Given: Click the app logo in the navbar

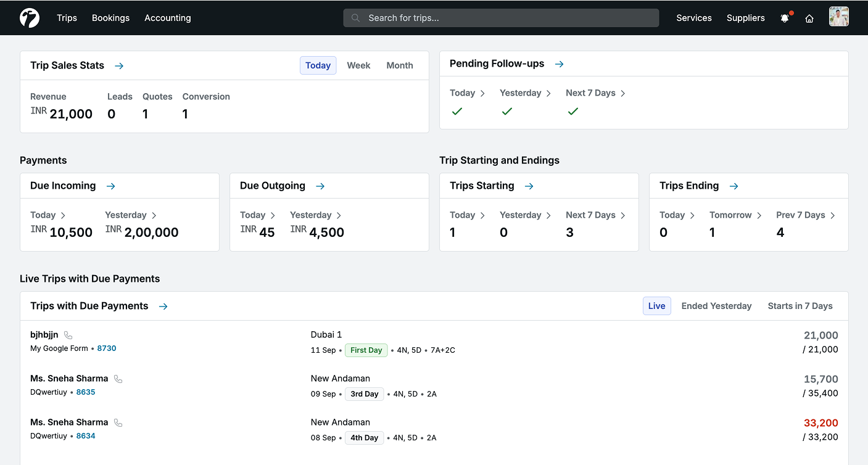Looking at the screenshot, I should tap(30, 18).
